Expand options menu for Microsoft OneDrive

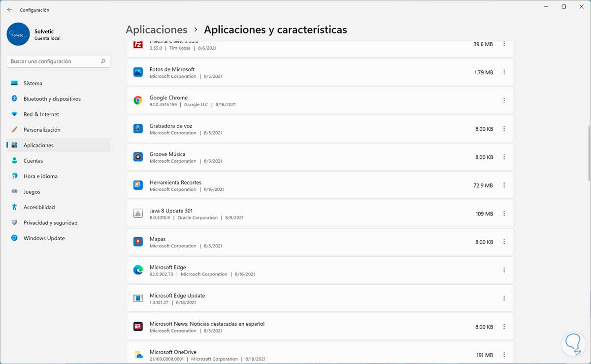coord(504,355)
